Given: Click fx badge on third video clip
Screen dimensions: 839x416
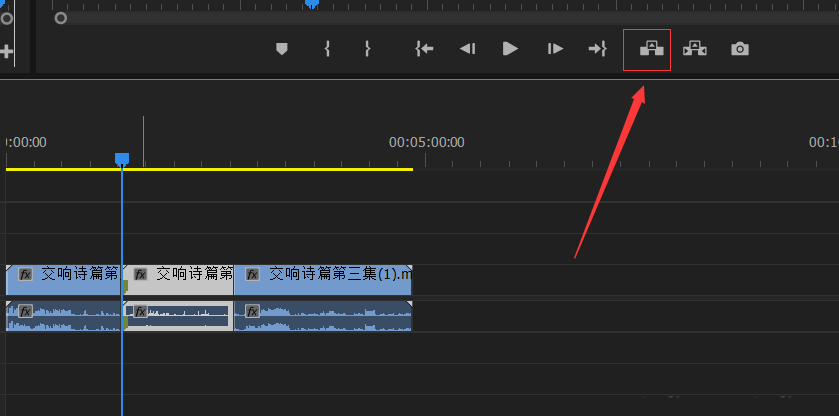Looking at the screenshot, I should [252, 274].
